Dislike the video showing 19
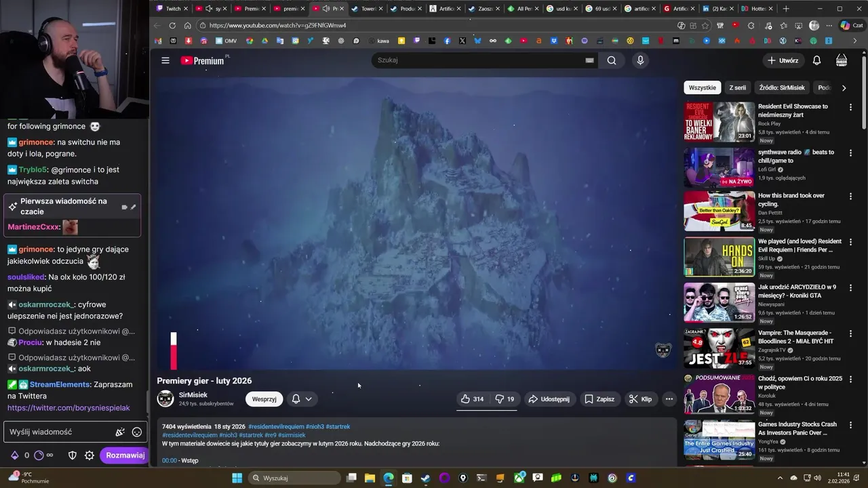 [505, 399]
